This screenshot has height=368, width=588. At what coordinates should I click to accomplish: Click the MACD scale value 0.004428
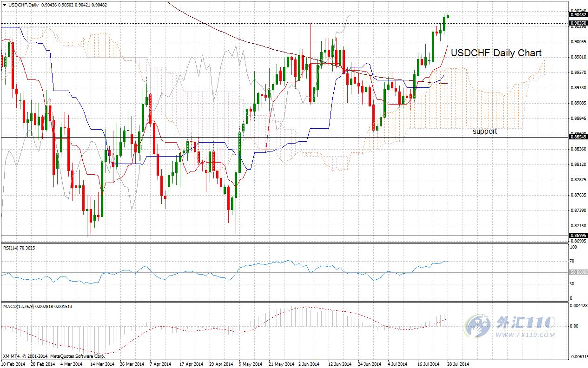[579, 305]
